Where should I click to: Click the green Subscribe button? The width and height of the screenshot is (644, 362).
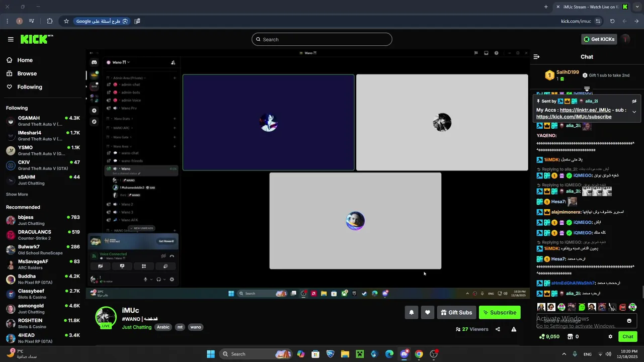tap(500, 312)
